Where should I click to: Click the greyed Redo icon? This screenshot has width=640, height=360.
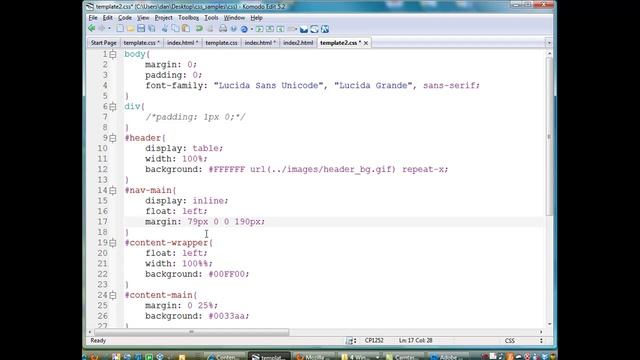coord(210,29)
